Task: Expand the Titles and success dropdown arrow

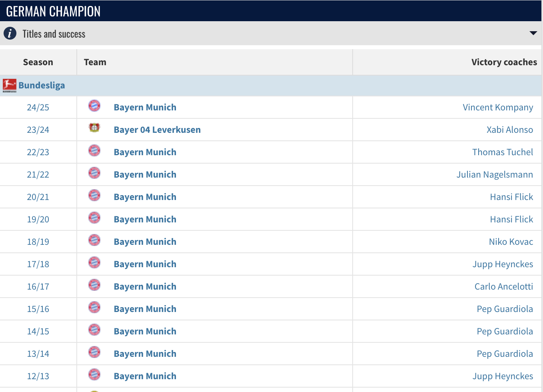Action: click(x=533, y=33)
